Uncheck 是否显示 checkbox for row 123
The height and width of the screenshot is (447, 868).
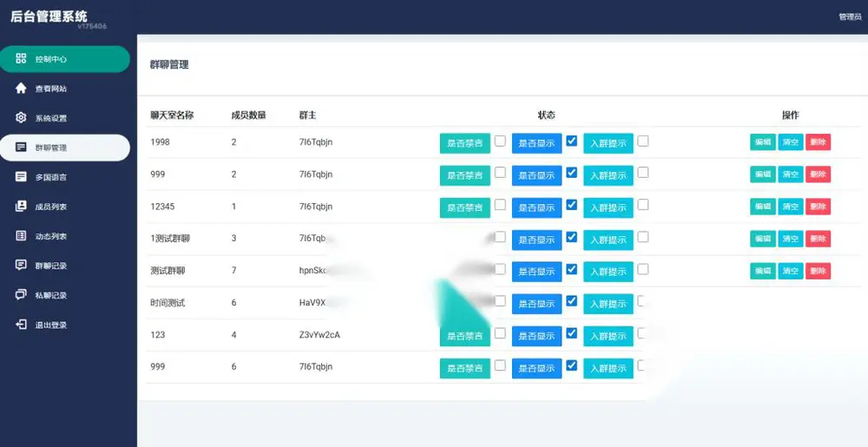click(572, 333)
